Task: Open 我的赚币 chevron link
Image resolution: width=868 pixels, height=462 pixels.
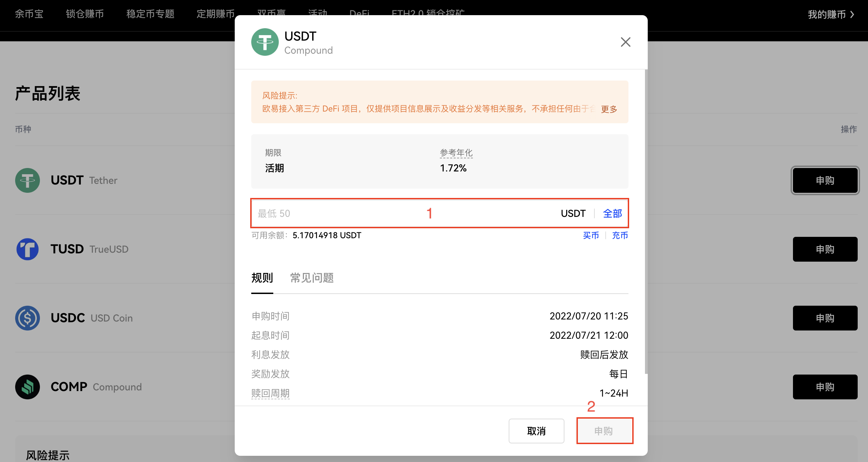Action: point(831,14)
